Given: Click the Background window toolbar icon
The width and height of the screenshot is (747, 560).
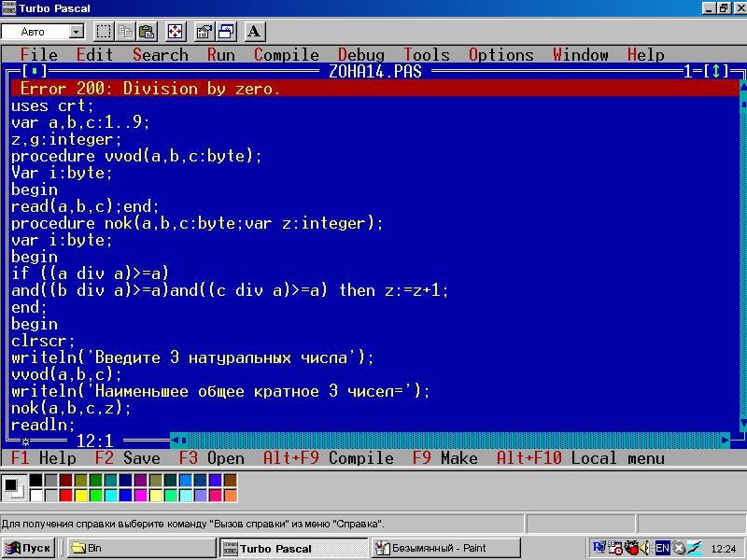Looking at the screenshot, I should tap(225, 32).
